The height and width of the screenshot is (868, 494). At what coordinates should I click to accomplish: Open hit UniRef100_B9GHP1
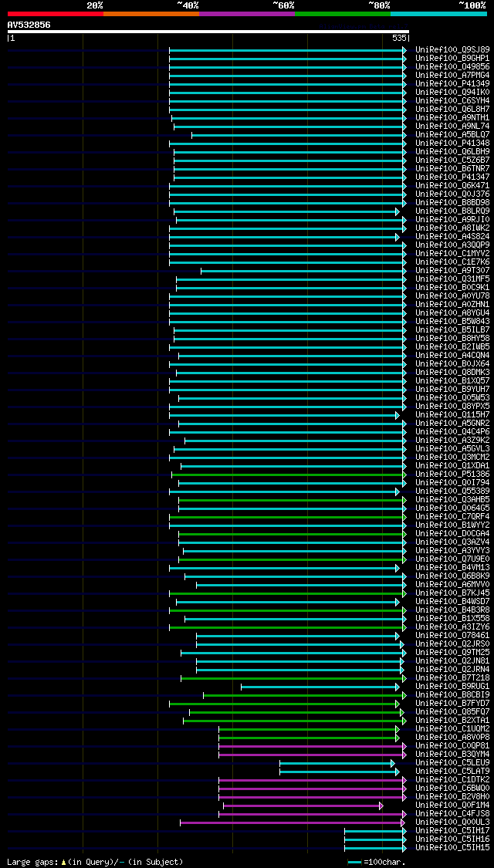click(x=452, y=58)
